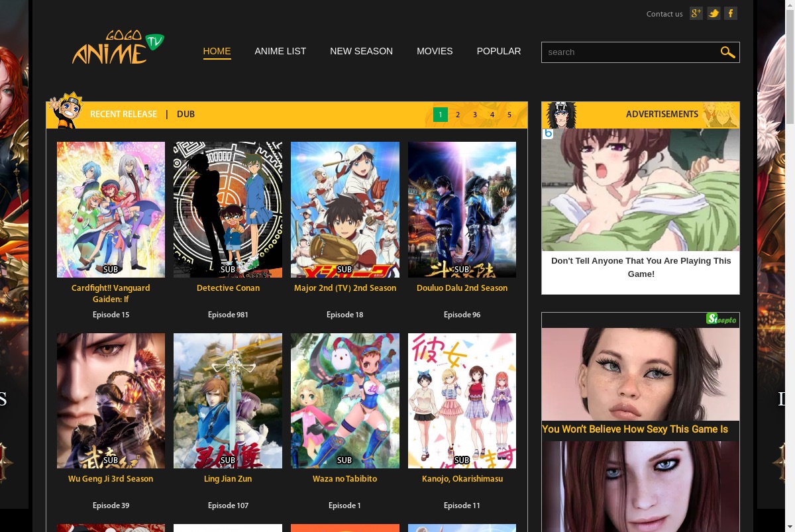Viewport: 795px width, 532px height.
Task: Click the Episode 39 text
Action: pyautogui.click(x=111, y=505)
